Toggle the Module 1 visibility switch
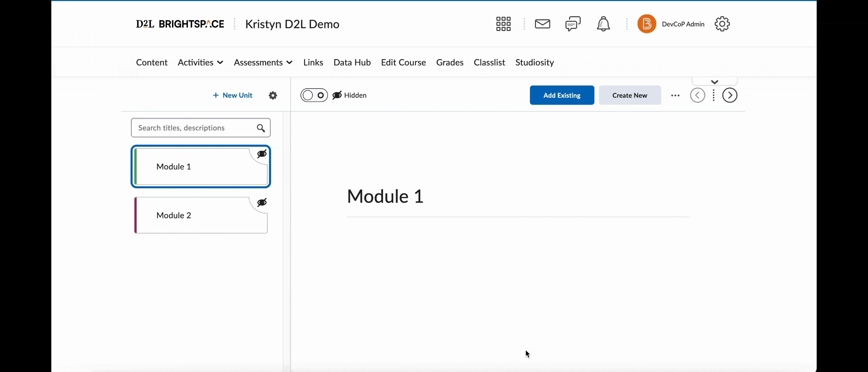This screenshot has width=868, height=372. [x=314, y=95]
